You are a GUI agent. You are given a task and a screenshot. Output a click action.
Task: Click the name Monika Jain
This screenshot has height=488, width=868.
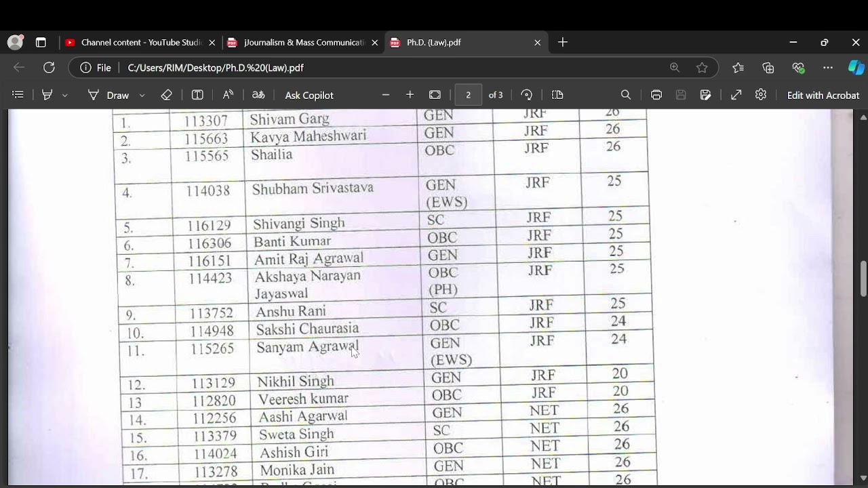(297, 470)
